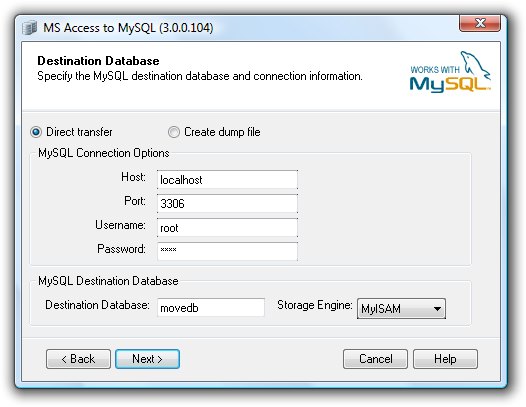Return to previous page with Back
The image size is (526, 407).
[x=78, y=359]
